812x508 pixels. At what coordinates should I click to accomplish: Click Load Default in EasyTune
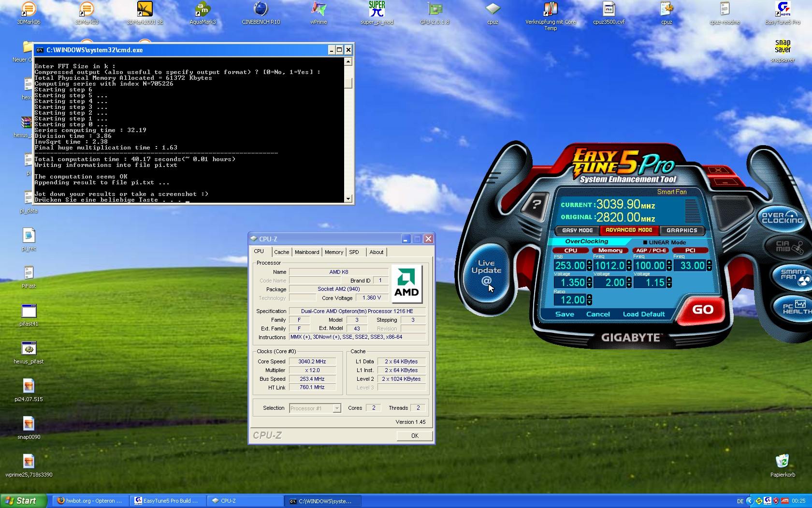644,314
